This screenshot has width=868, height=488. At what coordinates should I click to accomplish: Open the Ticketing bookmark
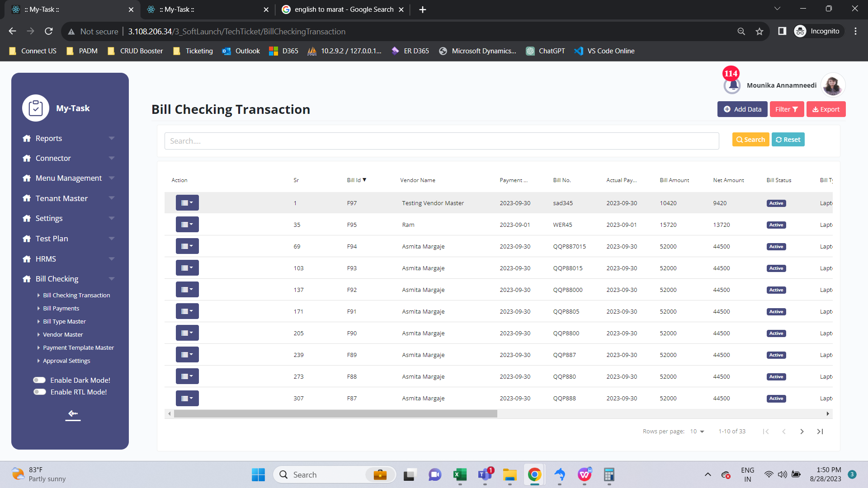pyautogui.click(x=193, y=51)
